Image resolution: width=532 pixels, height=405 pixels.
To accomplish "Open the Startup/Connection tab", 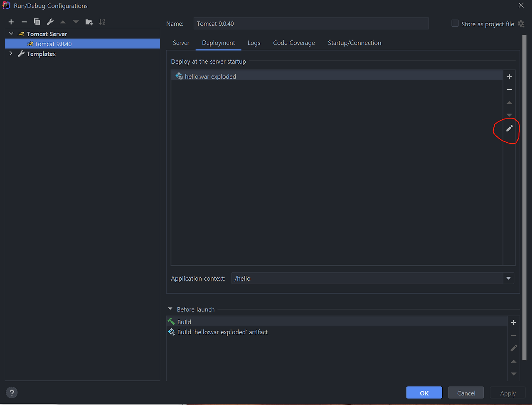I will 355,43.
